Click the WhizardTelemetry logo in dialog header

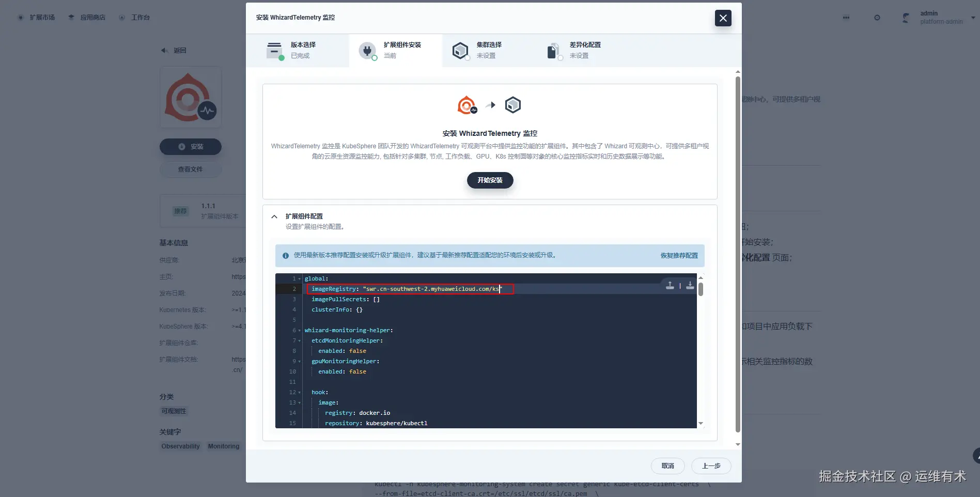[467, 105]
